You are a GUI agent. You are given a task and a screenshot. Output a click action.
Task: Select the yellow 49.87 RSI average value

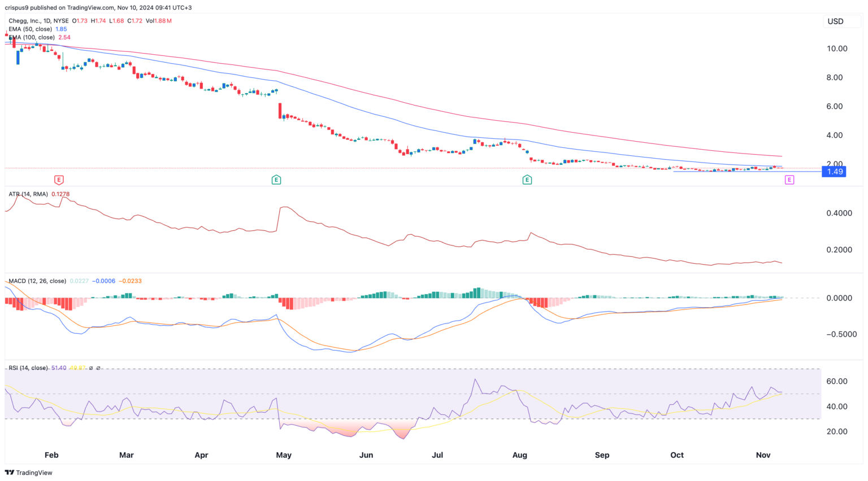tap(78, 368)
